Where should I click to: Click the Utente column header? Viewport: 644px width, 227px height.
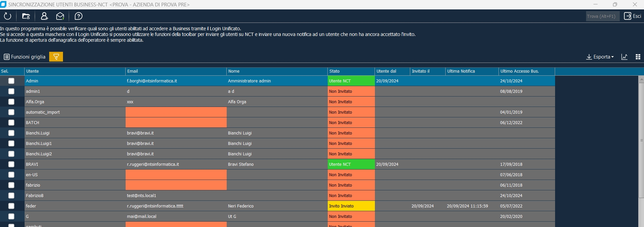click(75, 71)
